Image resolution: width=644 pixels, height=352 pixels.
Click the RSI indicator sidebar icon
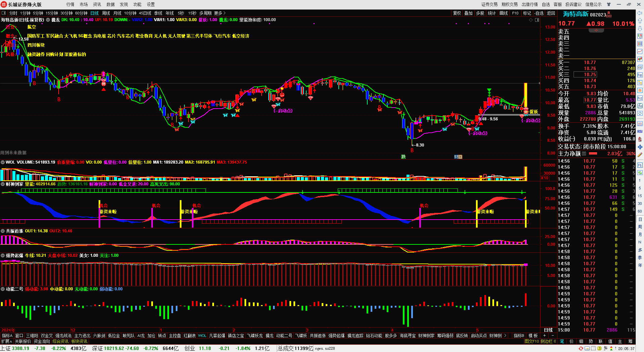tap(640, 131)
